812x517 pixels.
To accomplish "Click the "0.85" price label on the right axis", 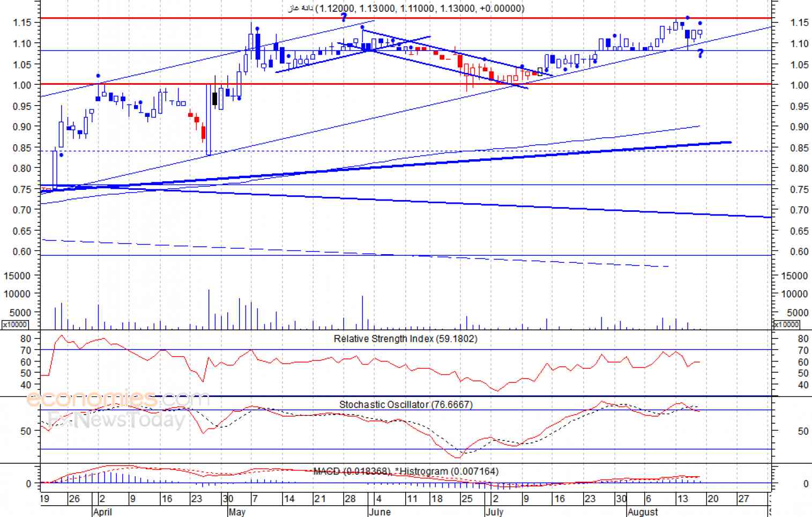I will (x=799, y=147).
